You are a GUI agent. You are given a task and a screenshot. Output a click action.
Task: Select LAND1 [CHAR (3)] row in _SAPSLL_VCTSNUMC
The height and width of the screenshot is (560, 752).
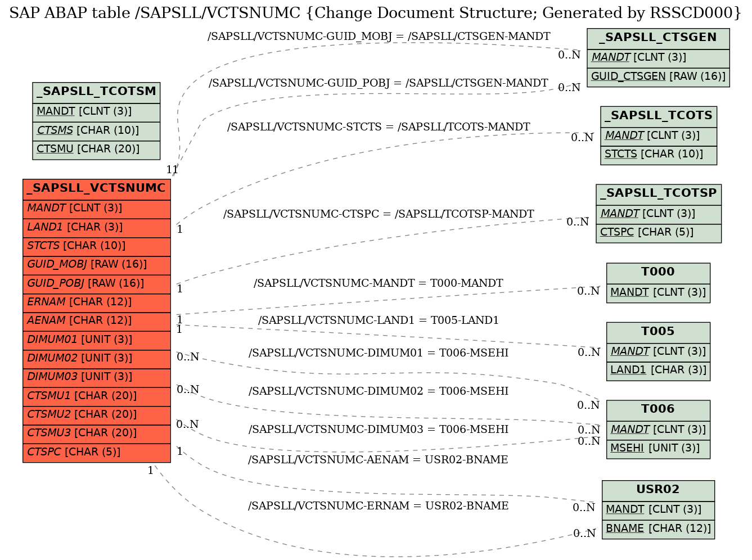point(97,227)
